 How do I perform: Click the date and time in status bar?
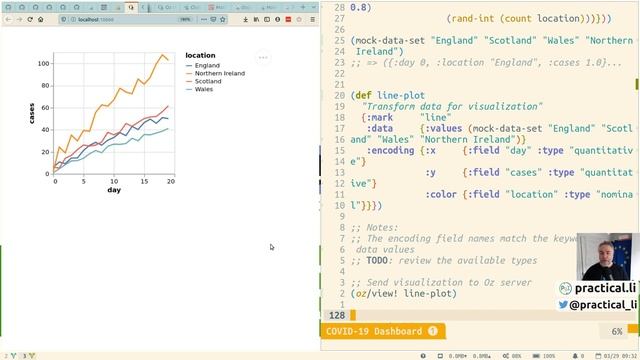coord(616,356)
